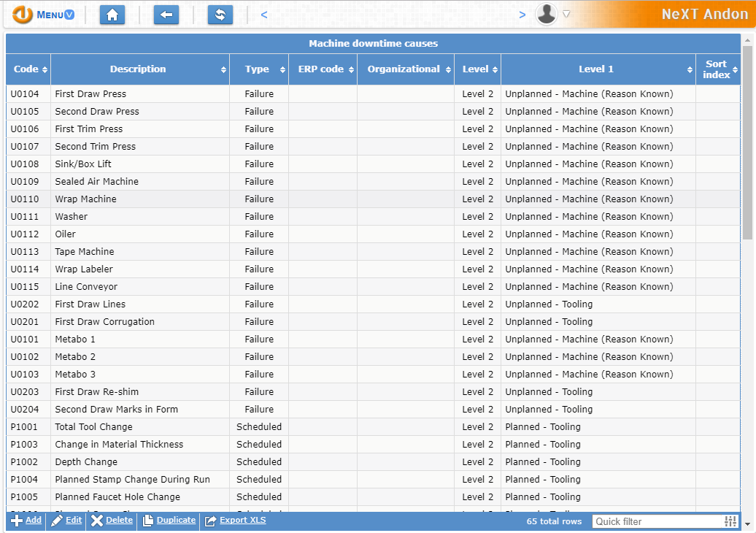756x533 pixels.
Task: Click the filter settings icon beside Quick filter
Action: [730, 521]
